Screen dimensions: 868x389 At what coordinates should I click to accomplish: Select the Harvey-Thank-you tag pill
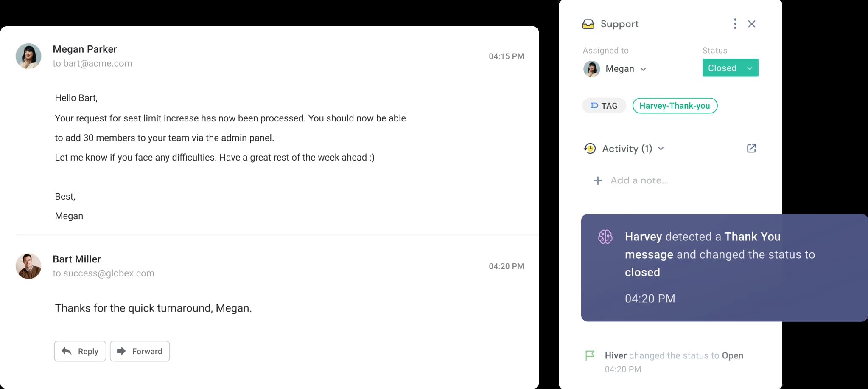[x=675, y=106]
